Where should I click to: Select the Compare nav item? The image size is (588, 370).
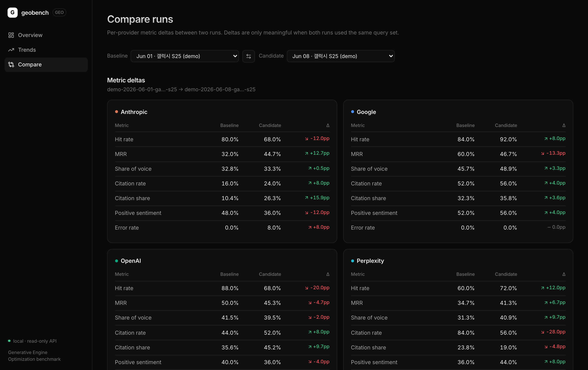tap(46, 65)
